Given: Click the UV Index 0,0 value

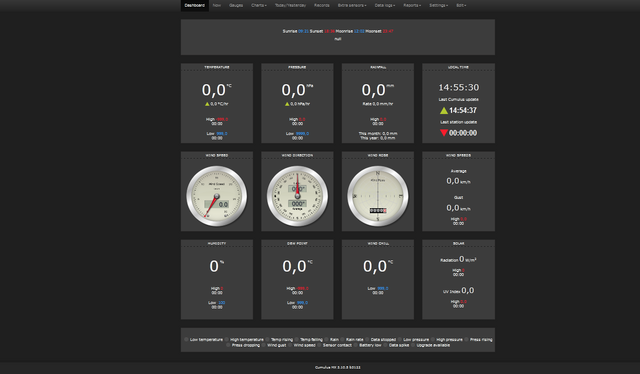Looking at the screenshot, I should pos(468,290).
